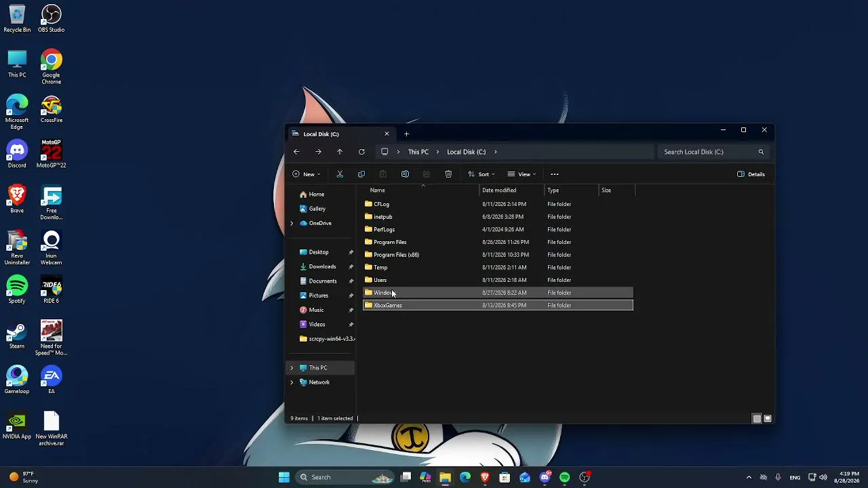Click the chevron after Local Disk (C:) breadcrumb
This screenshot has height=488, width=868.
pyautogui.click(x=496, y=152)
